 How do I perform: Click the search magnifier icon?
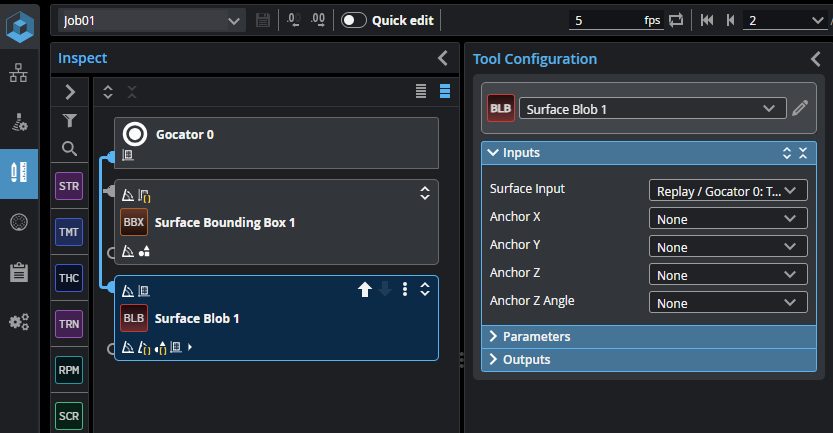click(69, 149)
